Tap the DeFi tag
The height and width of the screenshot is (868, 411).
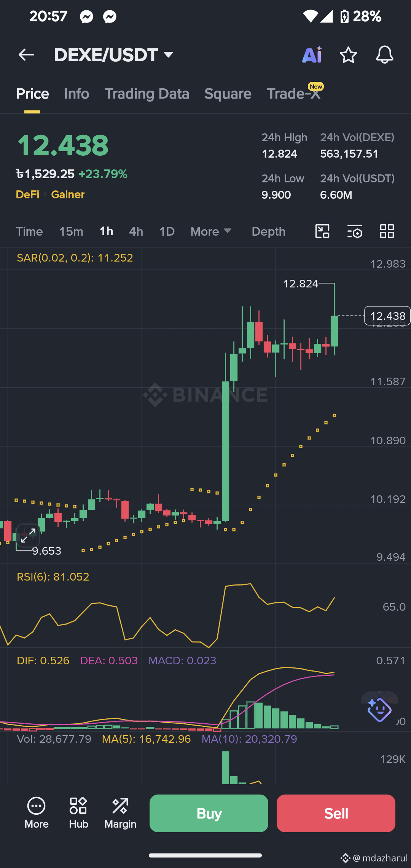pos(27,195)
